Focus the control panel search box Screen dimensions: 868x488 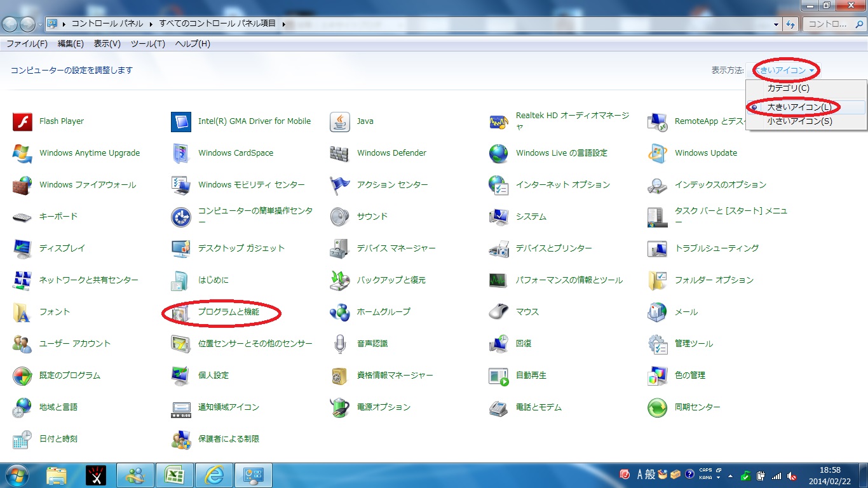833,24
